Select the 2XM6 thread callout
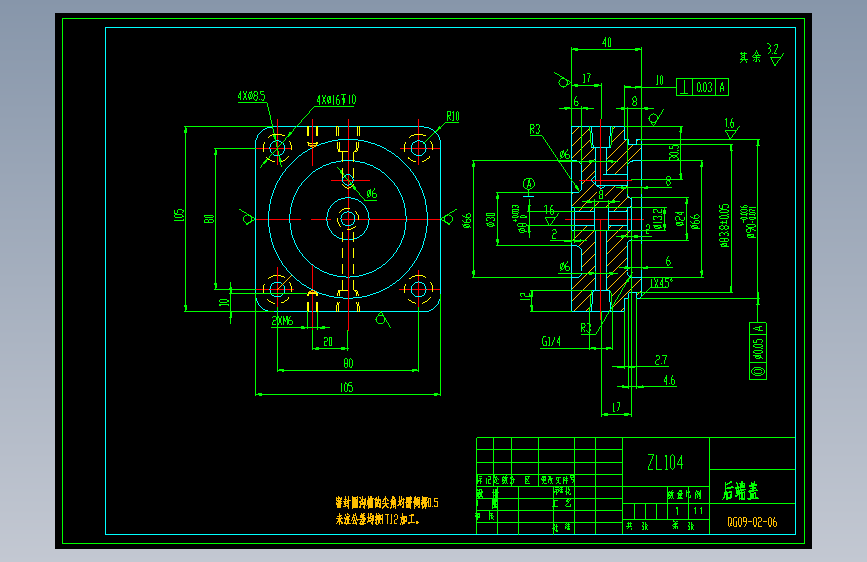The height and width of the screenshot is (562, 867). (x=282, y=321)
